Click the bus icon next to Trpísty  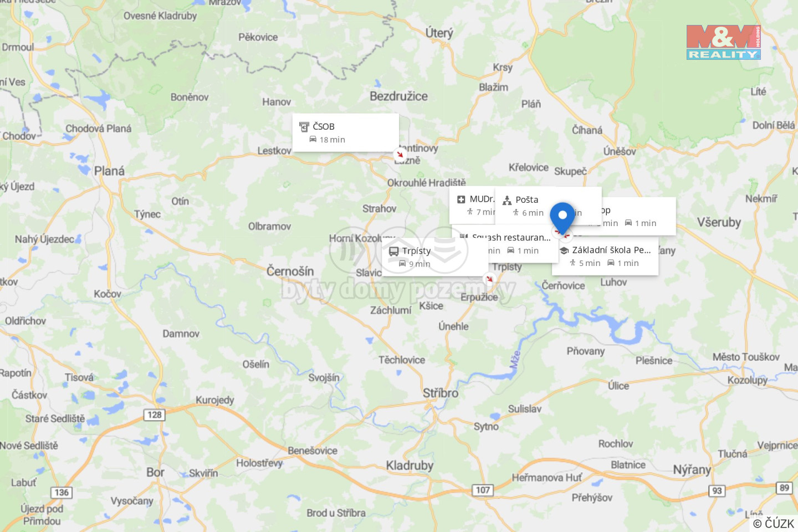[x=393, y=251]
